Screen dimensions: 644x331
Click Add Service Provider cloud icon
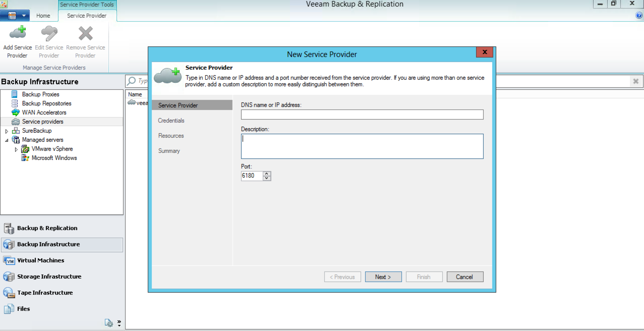pyautogui.click(x=18, y=32)
